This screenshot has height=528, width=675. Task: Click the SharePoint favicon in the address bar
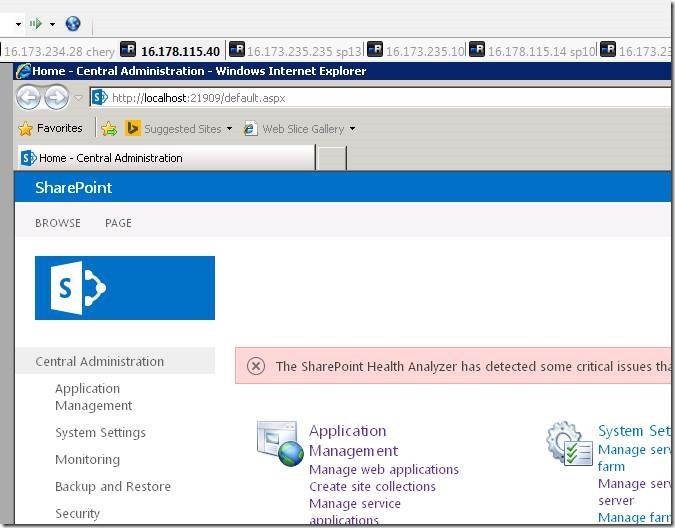coord(99,97)
